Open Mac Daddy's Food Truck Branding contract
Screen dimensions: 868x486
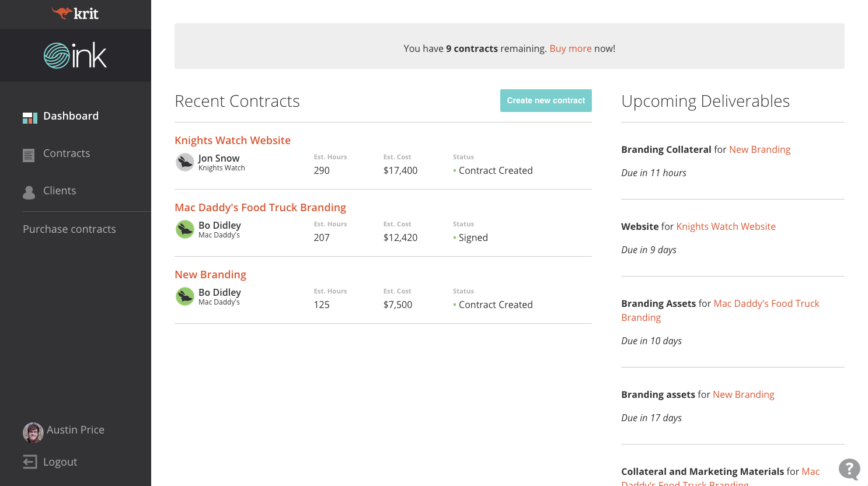tap(260, 208)
